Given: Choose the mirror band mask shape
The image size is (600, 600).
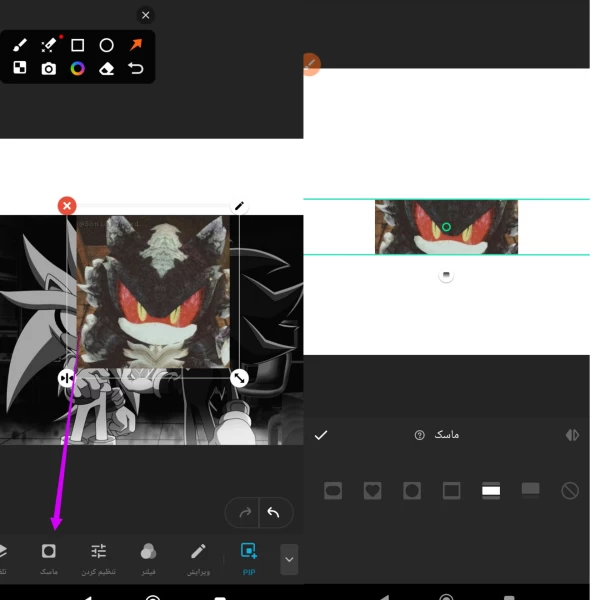Looking at the screenshot, I should (491, 491).
